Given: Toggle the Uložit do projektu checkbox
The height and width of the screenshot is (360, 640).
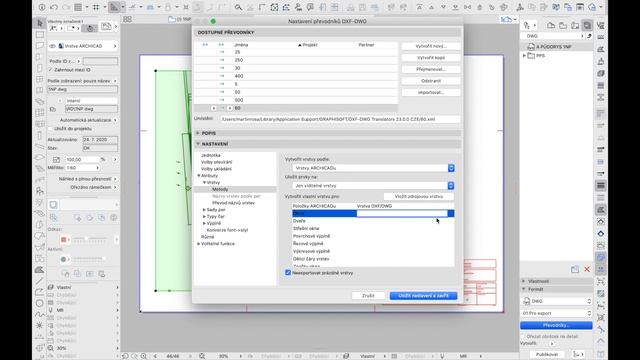Looking at the screenshot, I should (51, 129).
